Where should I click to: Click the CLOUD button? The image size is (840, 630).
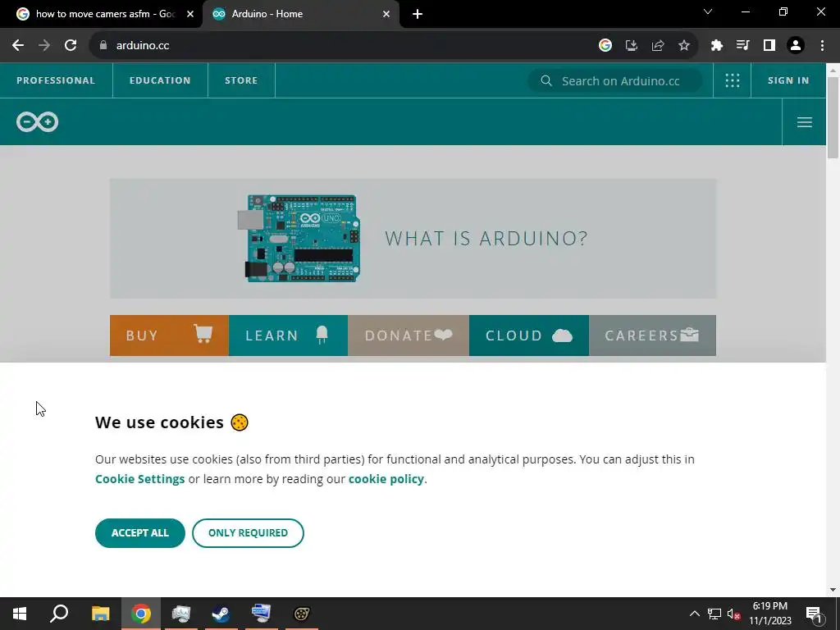coord(529,336)
